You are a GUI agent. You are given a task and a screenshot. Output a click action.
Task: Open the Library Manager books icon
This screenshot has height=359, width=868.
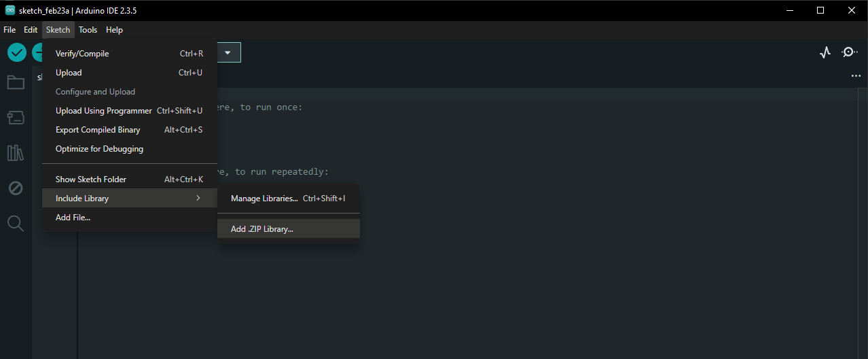[16, 153]
